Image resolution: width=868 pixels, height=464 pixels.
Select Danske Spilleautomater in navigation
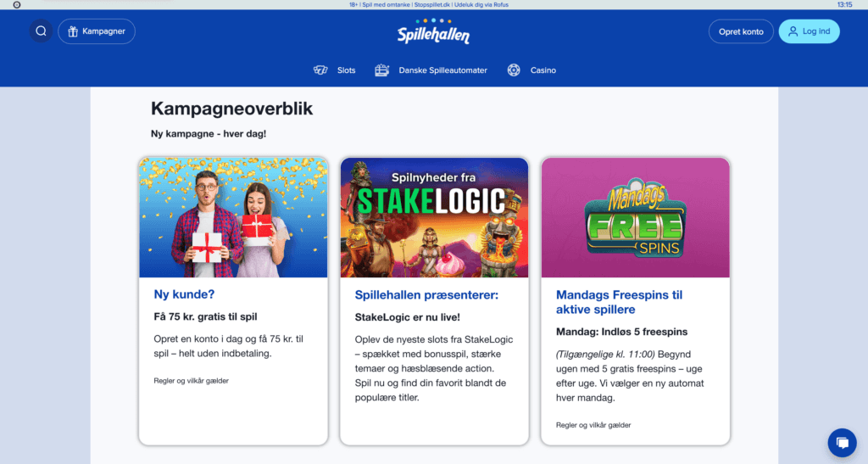click(442, 70)
